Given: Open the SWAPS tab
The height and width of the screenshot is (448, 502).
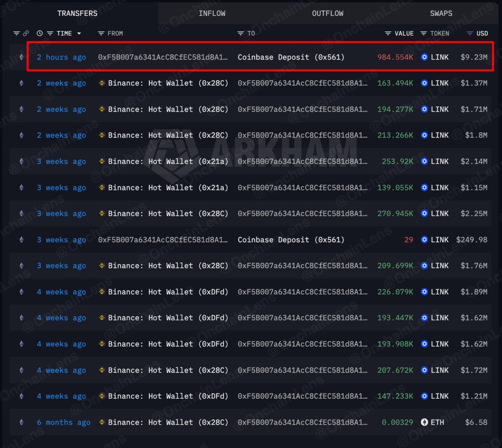Looking at the screenshot, I should pos(441,13).
